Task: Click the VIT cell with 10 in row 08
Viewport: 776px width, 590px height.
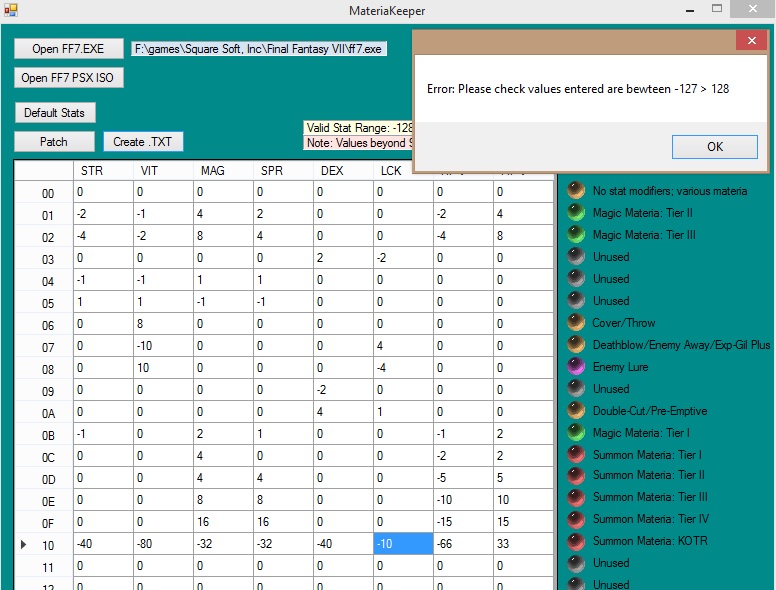Action: [x=163, y=367]
